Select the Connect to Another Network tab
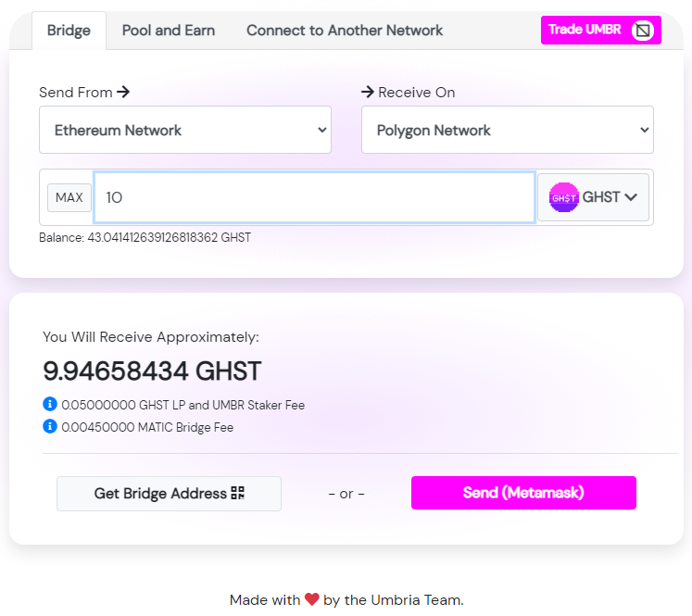692x616 pixels. pos(345,31)
